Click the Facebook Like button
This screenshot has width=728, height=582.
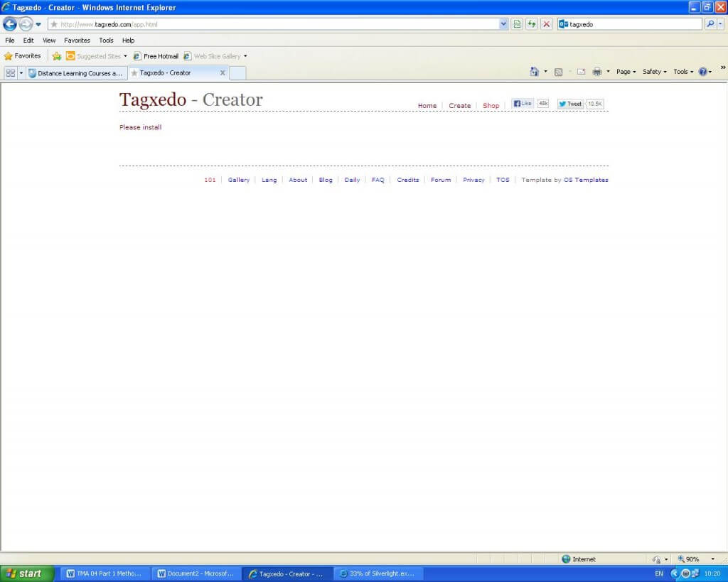523,104
